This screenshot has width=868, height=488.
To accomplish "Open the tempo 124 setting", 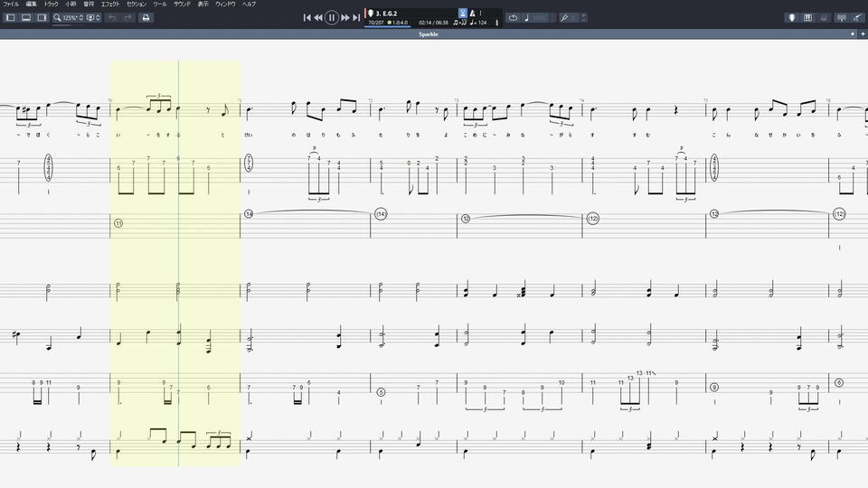I will pos(478,23).
